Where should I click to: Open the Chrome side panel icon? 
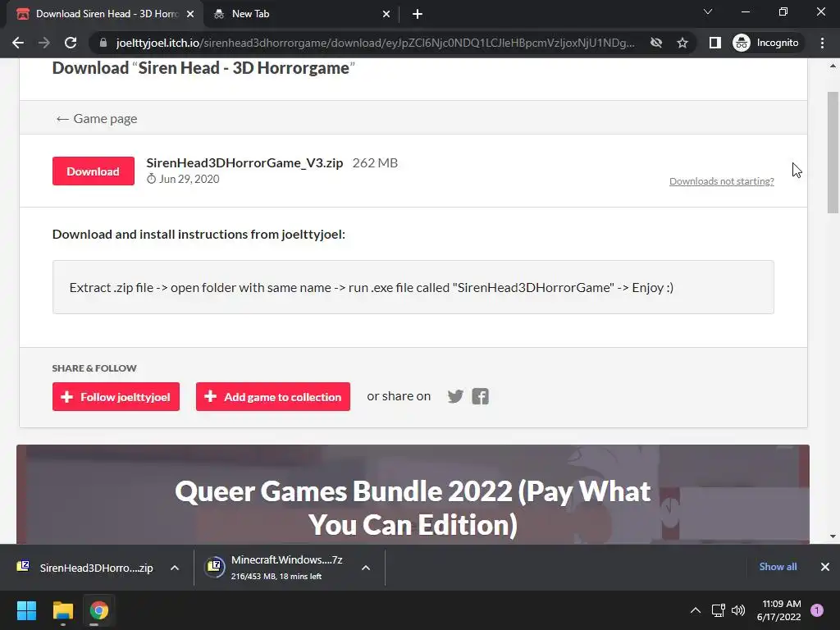(x=714, y=43)
